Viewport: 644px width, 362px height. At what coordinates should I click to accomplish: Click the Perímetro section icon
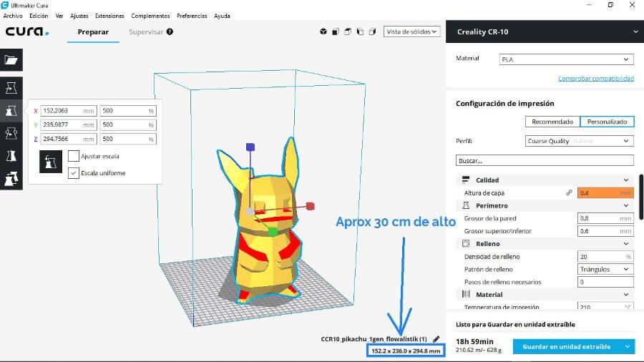466,205
